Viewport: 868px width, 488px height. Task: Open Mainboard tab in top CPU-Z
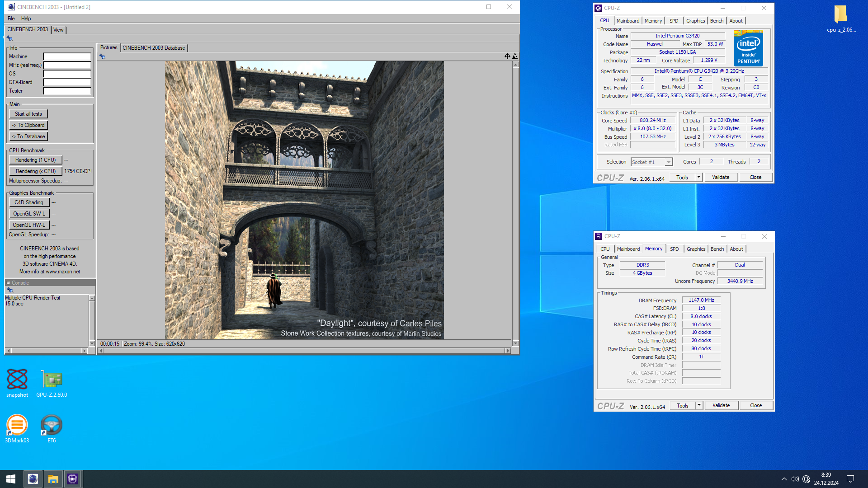click(x=628, y=21)
